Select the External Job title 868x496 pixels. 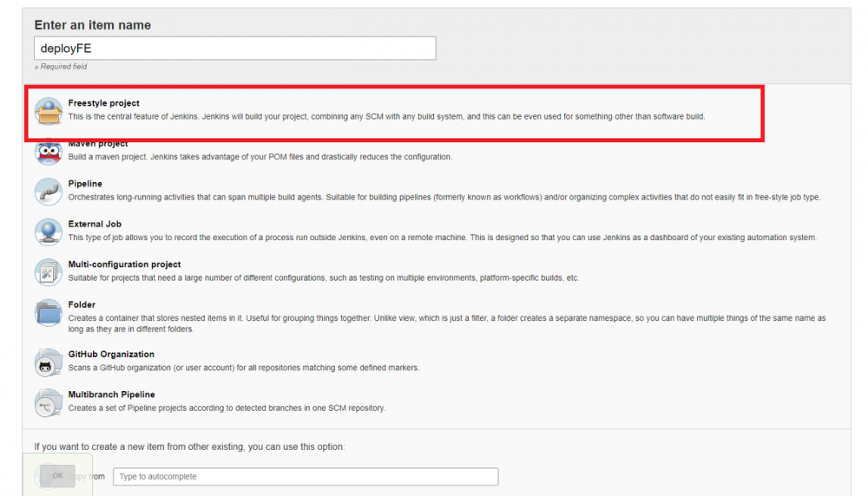95,224
